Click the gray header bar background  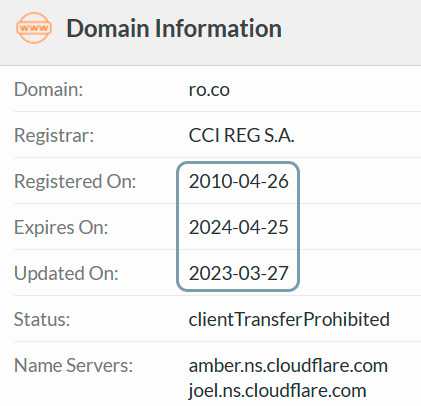[x=350, y=32]
